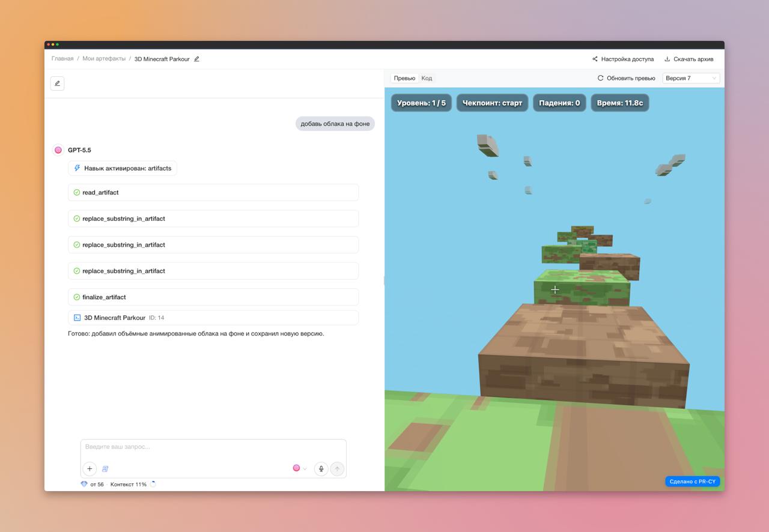Viewport: 769px width, 532px height.
Task: Expand the read_artifact tool call row
Action: tap(213, 192)
